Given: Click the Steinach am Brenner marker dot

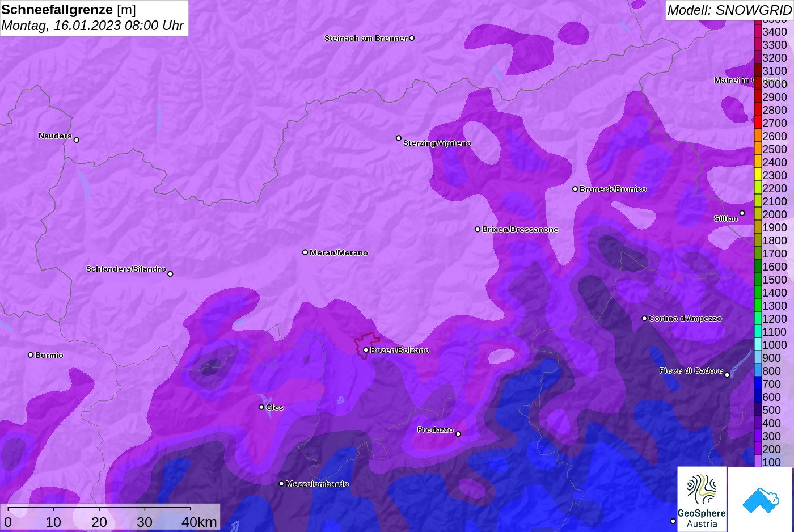Looking at the screenshot, I should pos(412,38).
